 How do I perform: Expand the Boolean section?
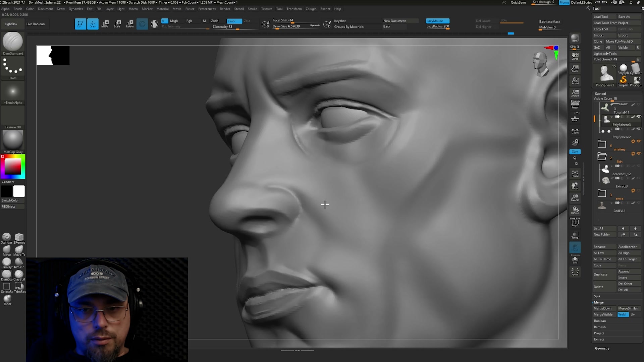click(x=600, y=321)
